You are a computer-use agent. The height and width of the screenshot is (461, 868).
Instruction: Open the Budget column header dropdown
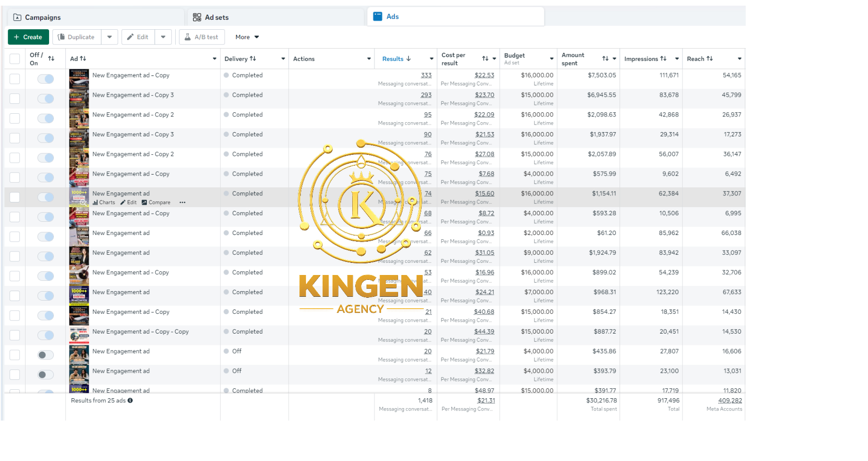click(x=552, y=59)
